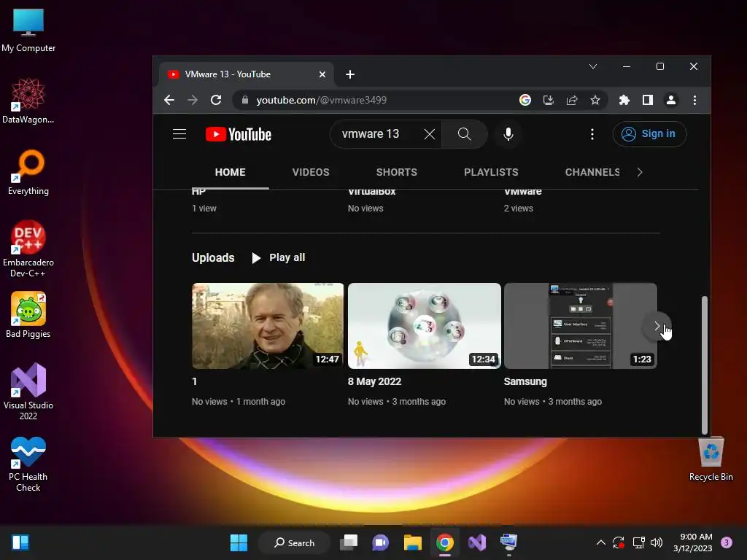Click "No views • 1 month ago" text
747x560 pixels.
[239, 402]
